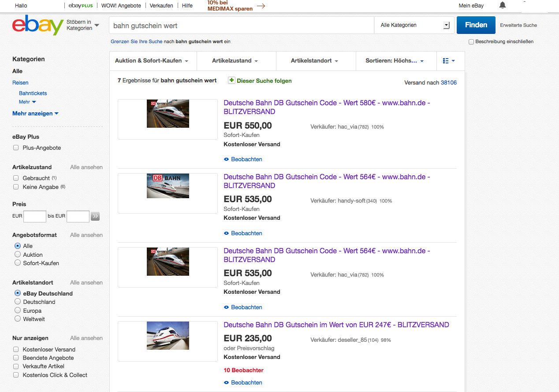The image size is (559, 392).
Task: Click the MEDIMAX promotion arrow icon
Action: (261, 6)
